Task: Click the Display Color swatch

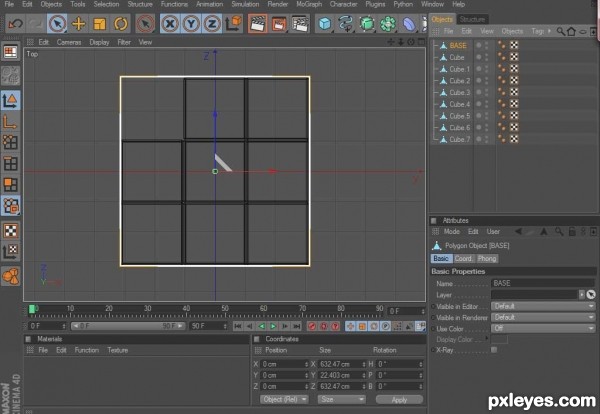Action: (x=499, y=339)
